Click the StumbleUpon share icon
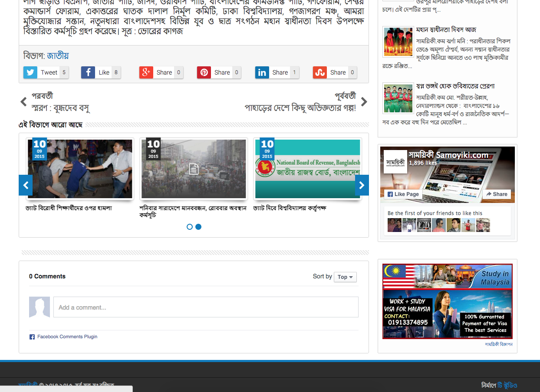This screenshot has width=540, height=392. click(320, 72)
